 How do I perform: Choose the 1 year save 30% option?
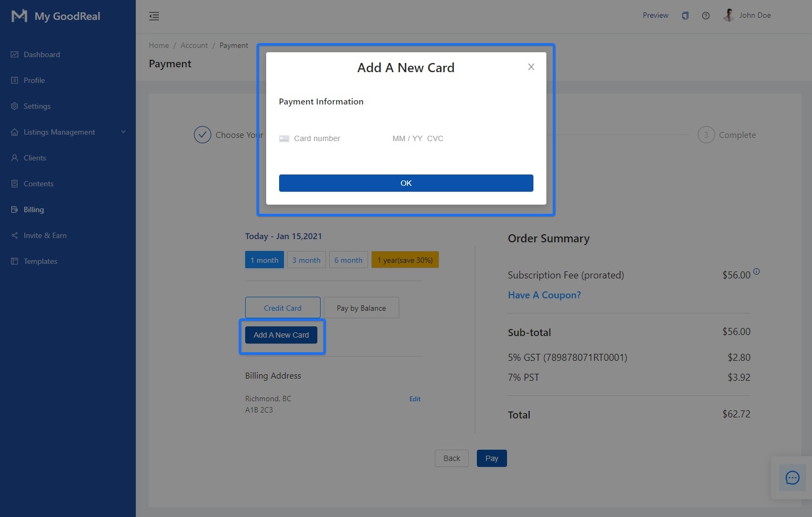(x=405, y=260)
